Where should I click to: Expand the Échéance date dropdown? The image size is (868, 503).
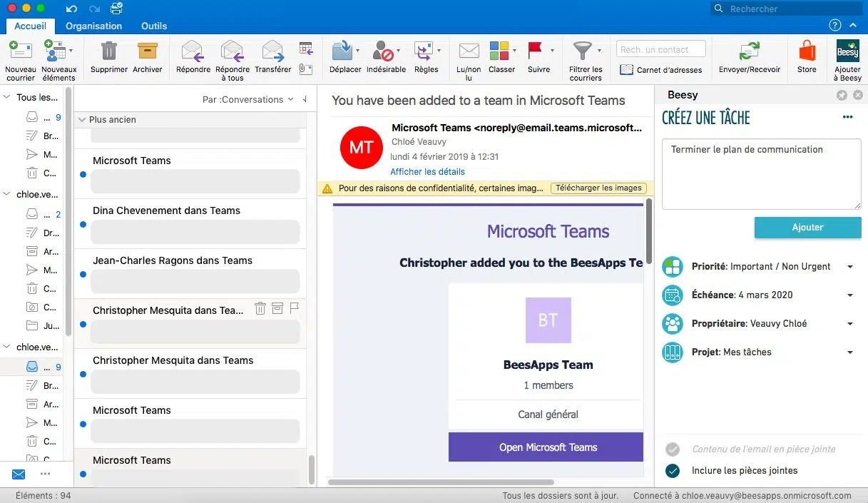[x=850, y=295]
